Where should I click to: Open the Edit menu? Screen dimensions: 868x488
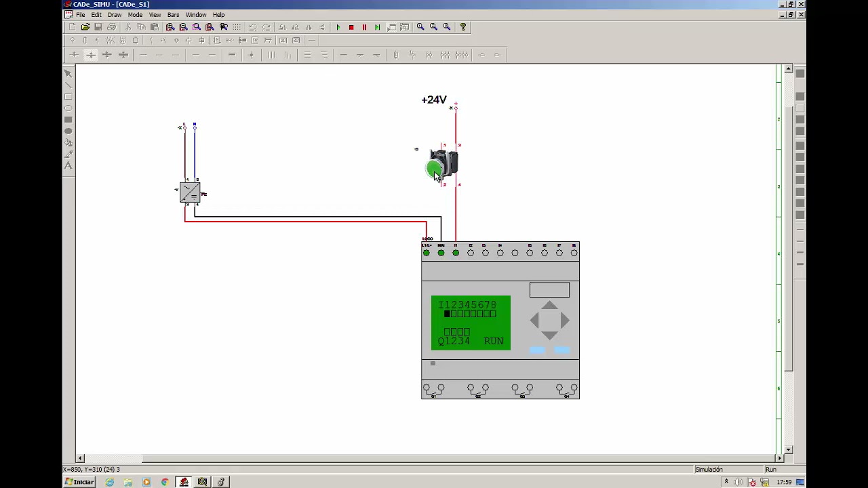pyautogui.click(x=96, y=15)
